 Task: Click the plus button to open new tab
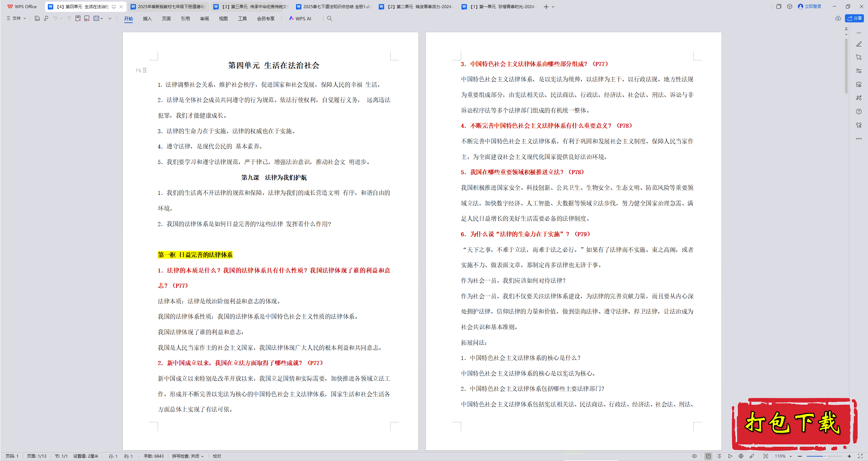[546, 7]
